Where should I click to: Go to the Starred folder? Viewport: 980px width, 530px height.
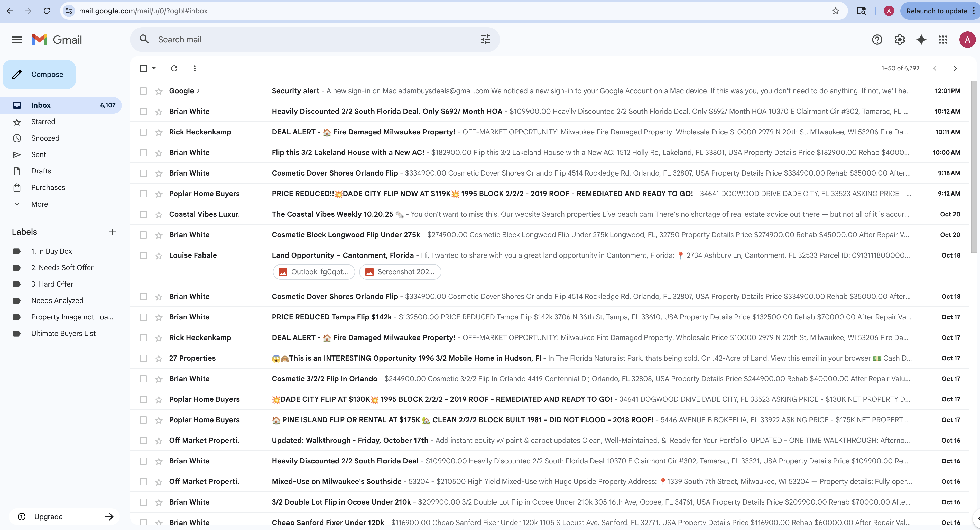(43, 122)
